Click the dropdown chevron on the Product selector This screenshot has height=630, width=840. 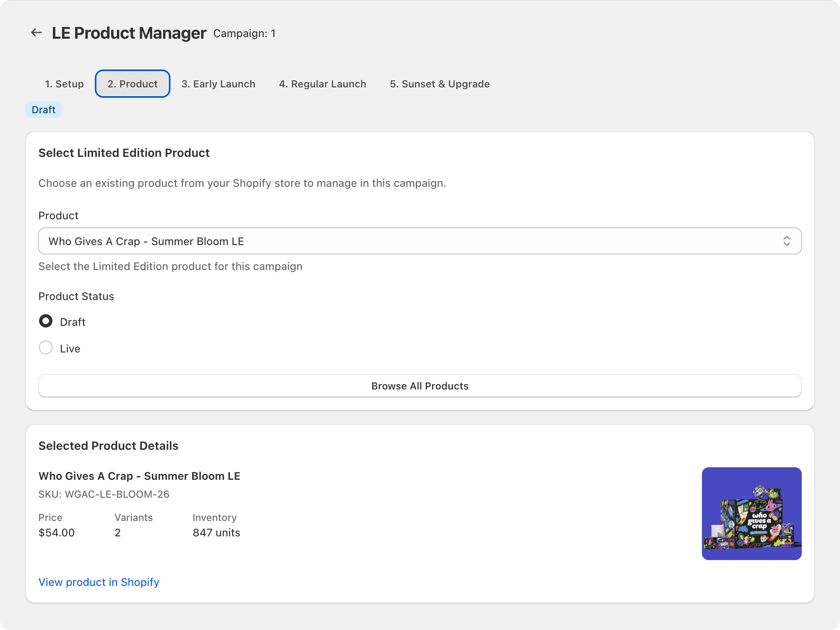(787, 241)
